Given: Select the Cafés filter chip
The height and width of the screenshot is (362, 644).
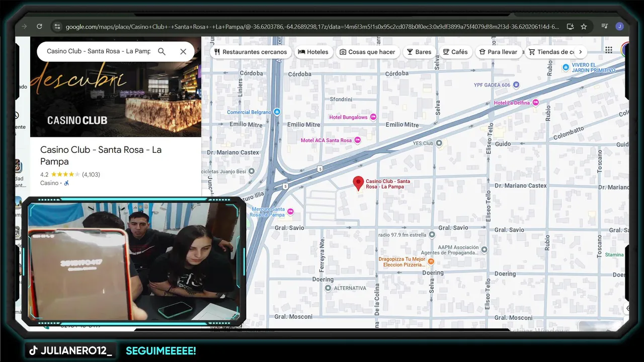Looking at the screenshot, I should (455, 52).
